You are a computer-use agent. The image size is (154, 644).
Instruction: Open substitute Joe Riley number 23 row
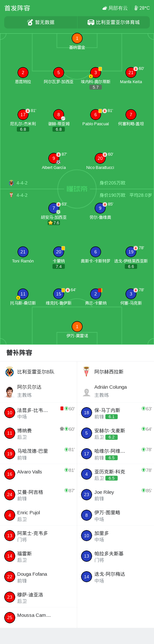point(115,494)
